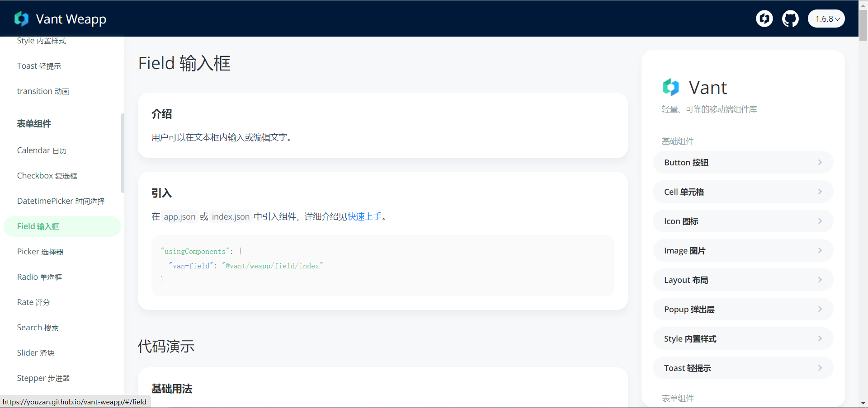Expand the Button 按钮 entry via its chevron

[x=820, y=162]
